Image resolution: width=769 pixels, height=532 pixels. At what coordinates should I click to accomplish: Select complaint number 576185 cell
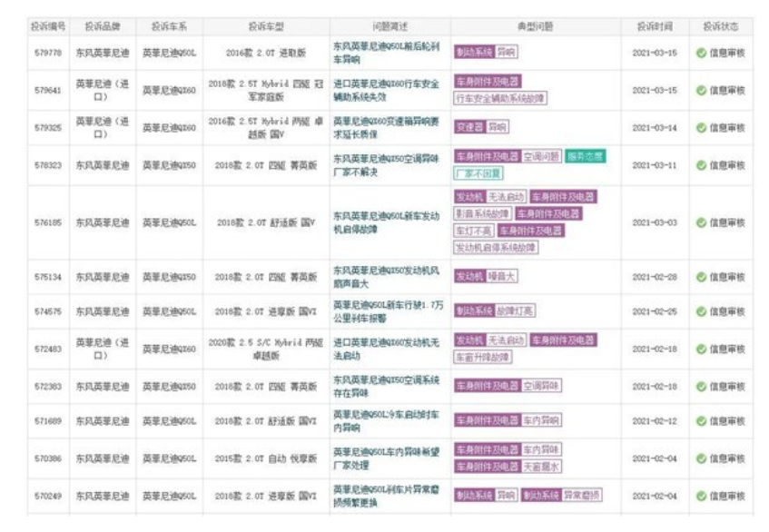tap(48, 222)
